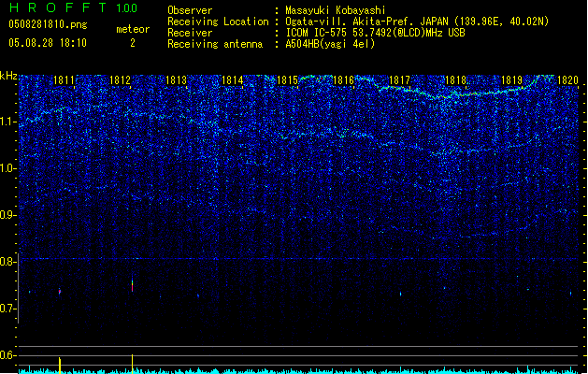Click the 1817 time marker

400,81
